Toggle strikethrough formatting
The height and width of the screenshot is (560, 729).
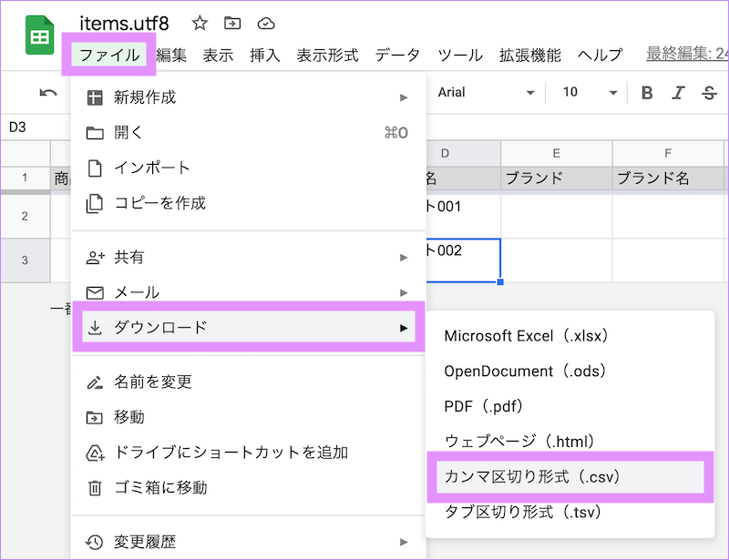(x=709, y=93)
